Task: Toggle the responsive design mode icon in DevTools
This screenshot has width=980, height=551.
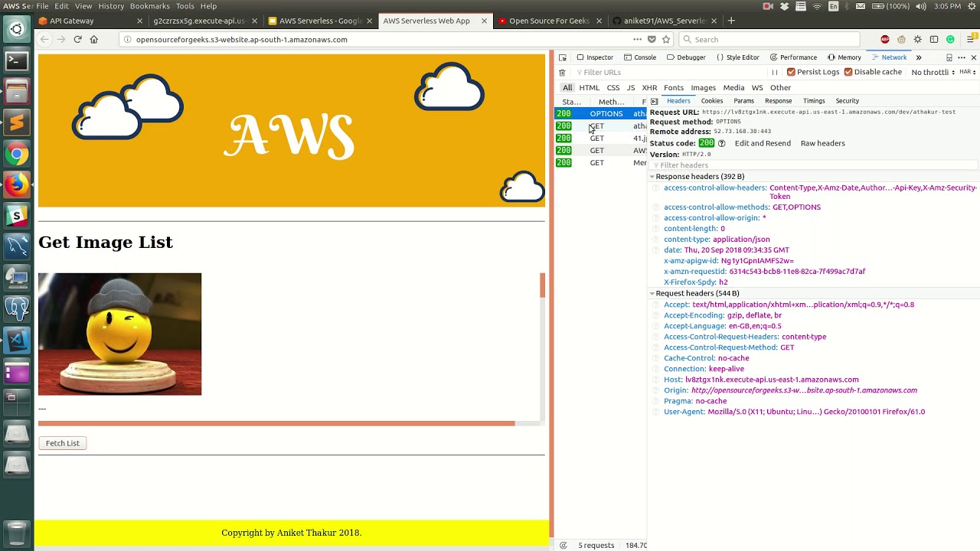Action: [x=949, y=57]
